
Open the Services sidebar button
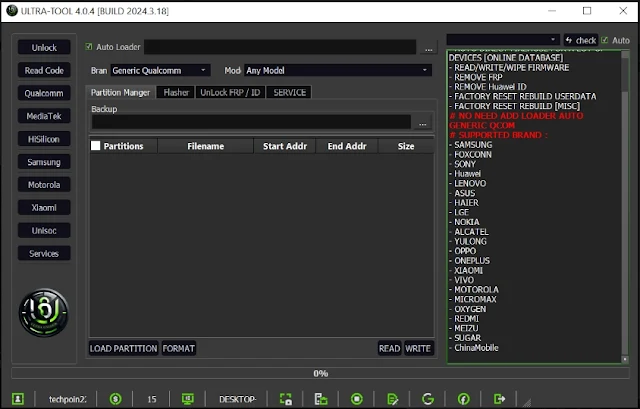(x=44, y=253)
